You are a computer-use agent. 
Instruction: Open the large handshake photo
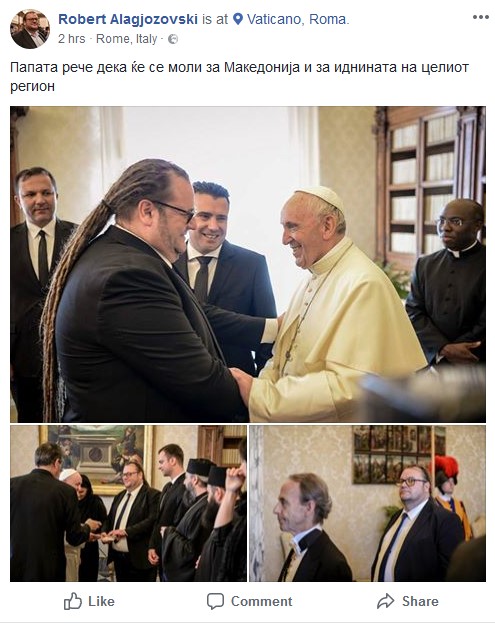point(248,264)
